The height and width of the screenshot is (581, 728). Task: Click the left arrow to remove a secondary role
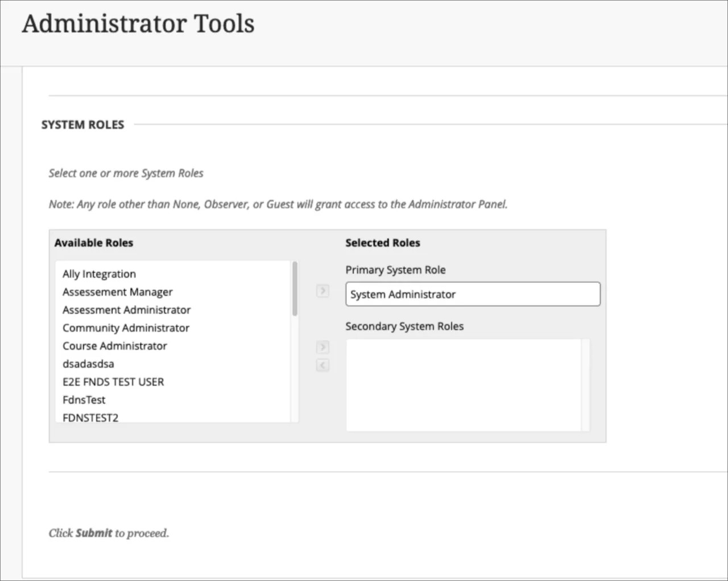point(322,365)
